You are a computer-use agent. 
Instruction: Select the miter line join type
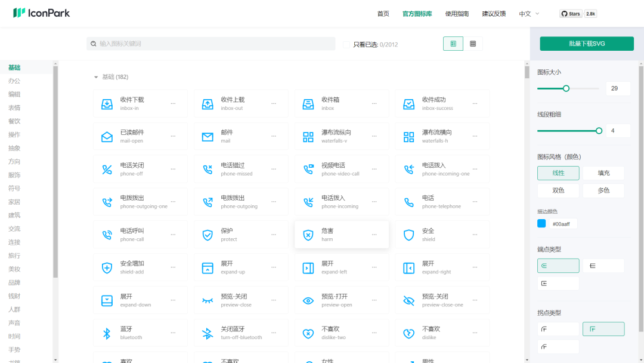(603, 329)
